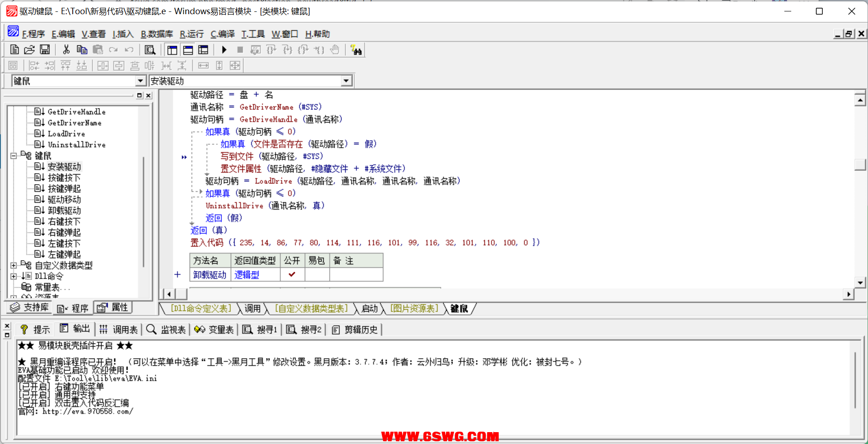The width and height of the screenshot is (868, 444).
Task: Click the binoculars help search icon
Action: (356, 50)
